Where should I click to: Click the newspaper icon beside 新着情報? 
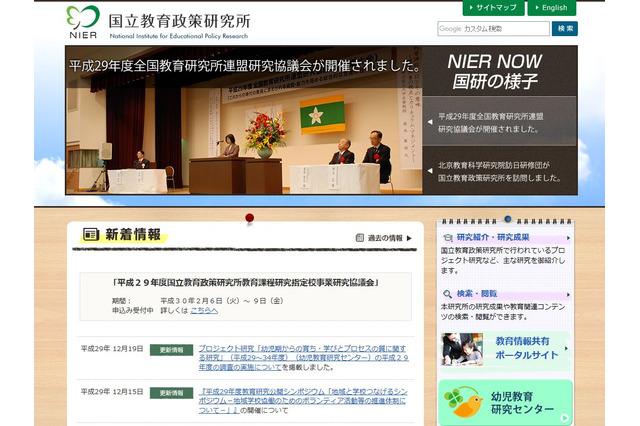[x=91, y=234]
